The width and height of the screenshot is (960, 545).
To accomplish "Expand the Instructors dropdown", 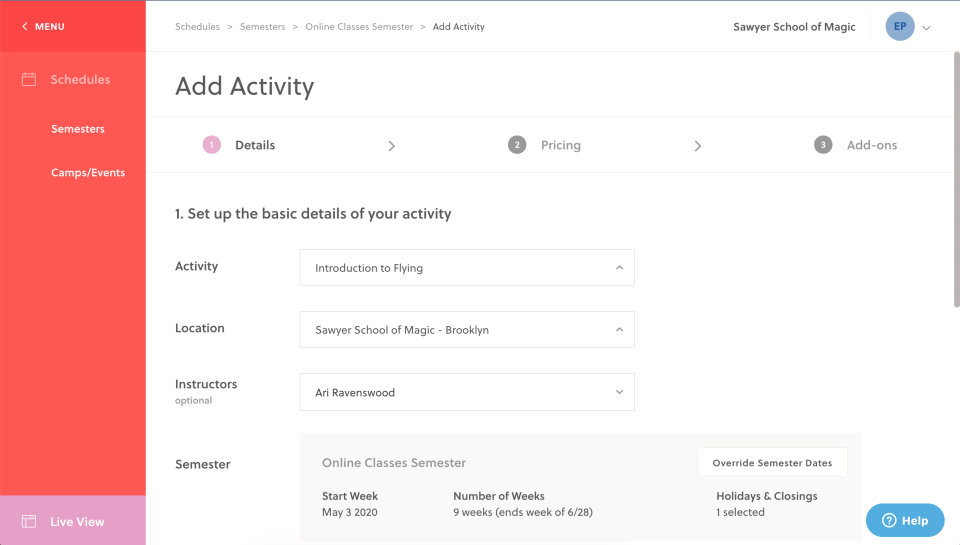I will point(467,392).
